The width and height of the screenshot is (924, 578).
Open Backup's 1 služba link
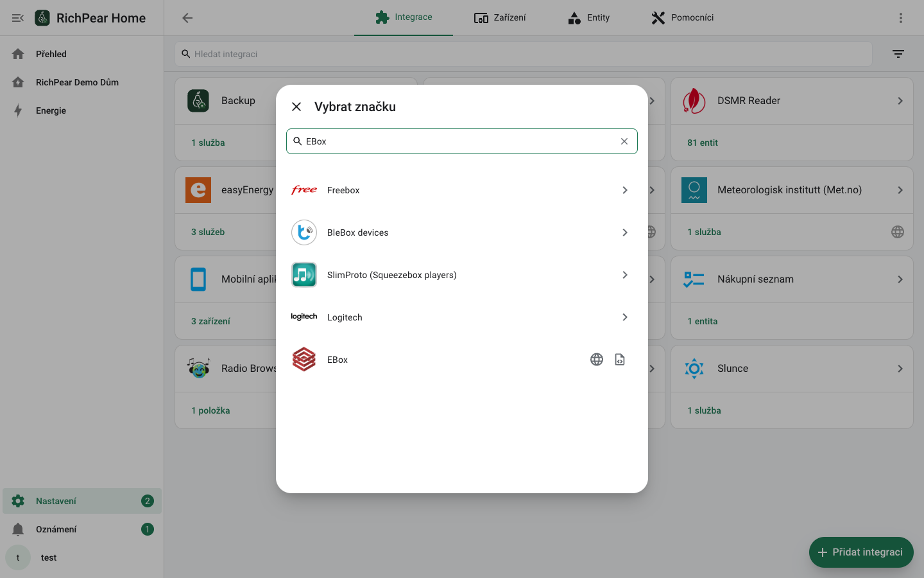coord(208,143)
